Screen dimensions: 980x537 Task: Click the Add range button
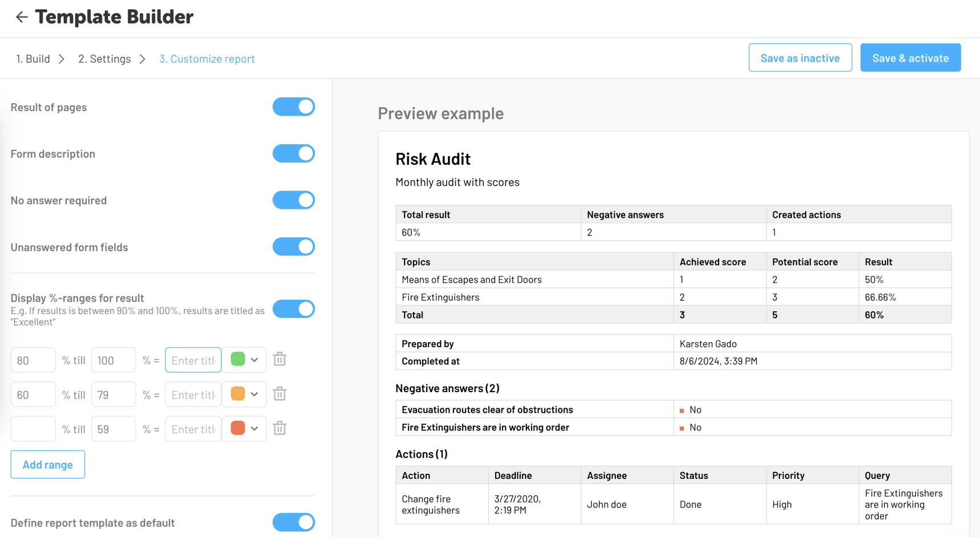(x=48, y=465)
